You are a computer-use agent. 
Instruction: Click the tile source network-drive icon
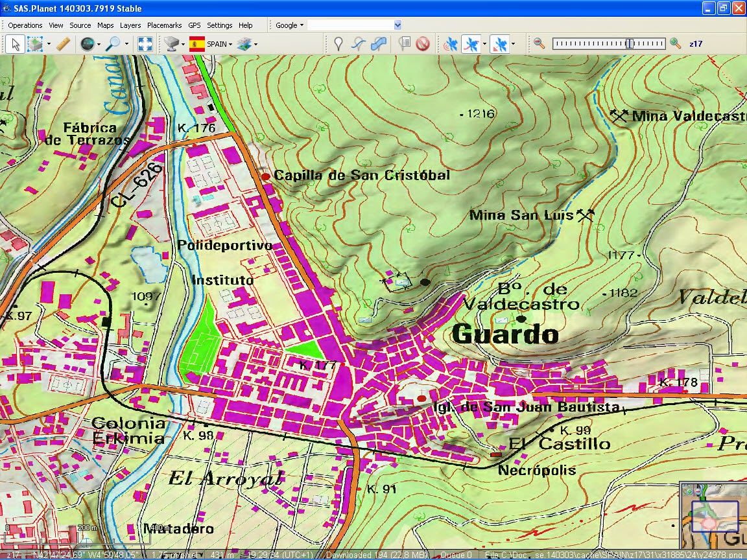pos(171,44)
